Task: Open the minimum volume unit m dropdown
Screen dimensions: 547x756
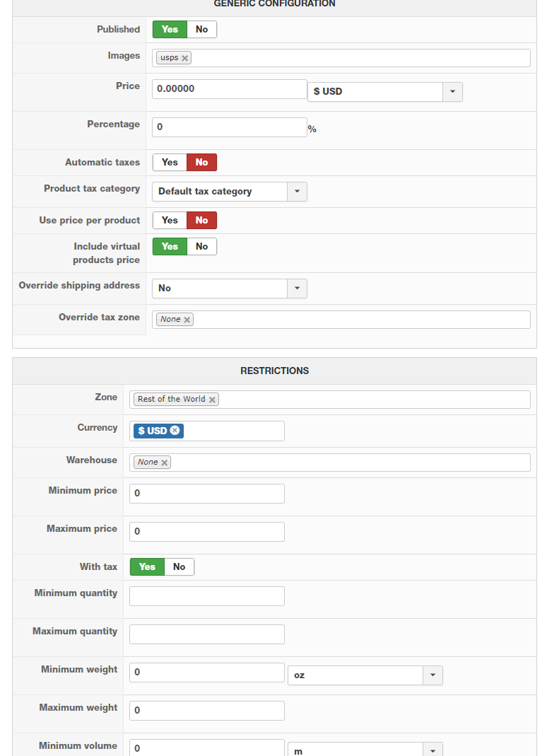Action: tap(365, 750)
